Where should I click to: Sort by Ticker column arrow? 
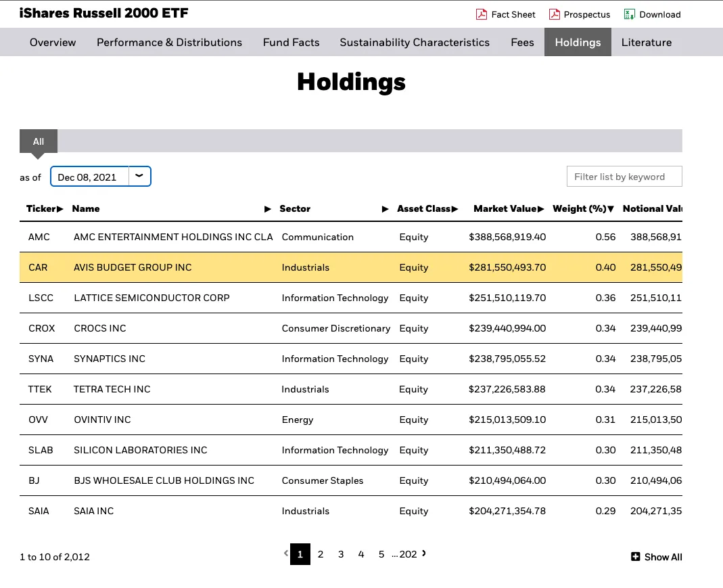tap(60, 209)
